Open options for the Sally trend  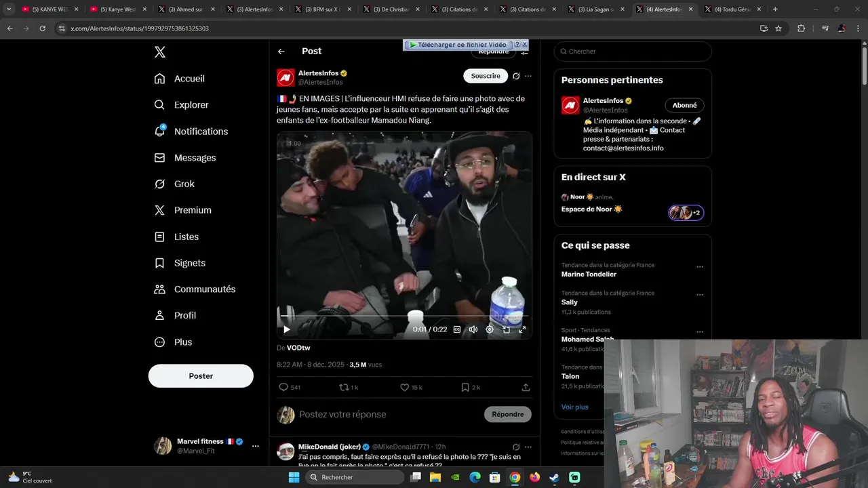click(700, 296)
